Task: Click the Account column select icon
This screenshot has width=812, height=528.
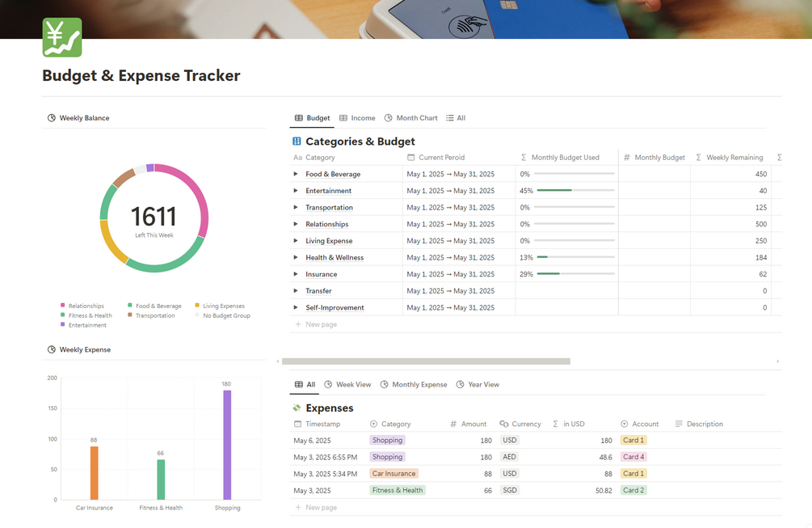Action: [x=624, y=424]
